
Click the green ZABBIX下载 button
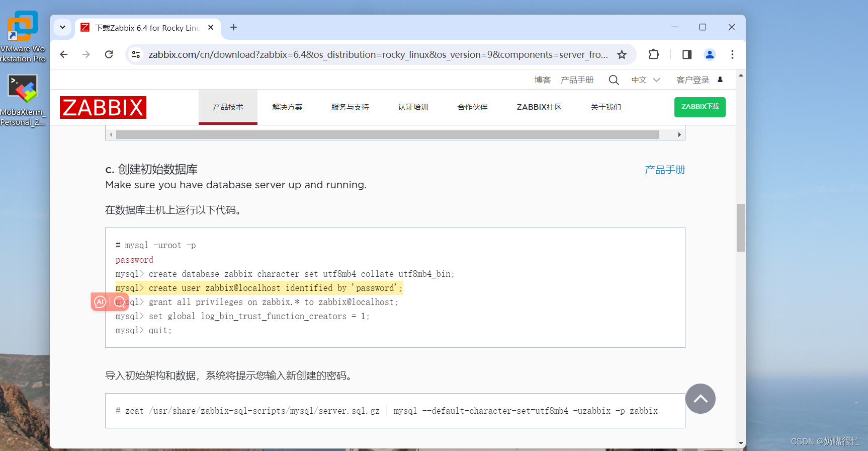[x=700, y=107]
